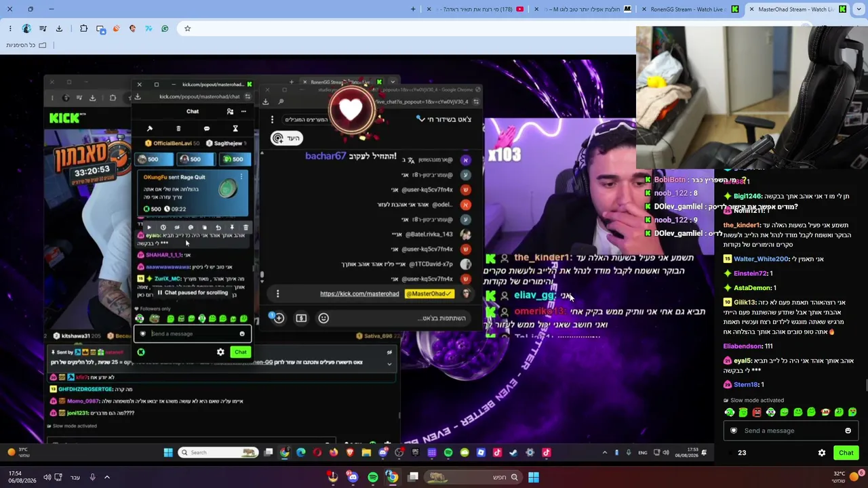
Task: Open emoji picker in popout chat message field
Action: click(242, 333)
